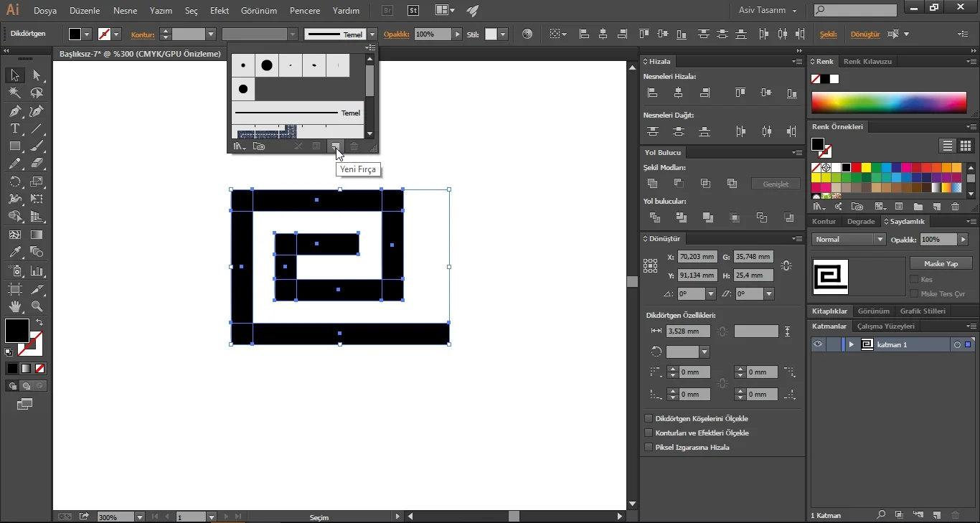Click the color spectrum bar in Renk panel

click(x=889, y=103)
